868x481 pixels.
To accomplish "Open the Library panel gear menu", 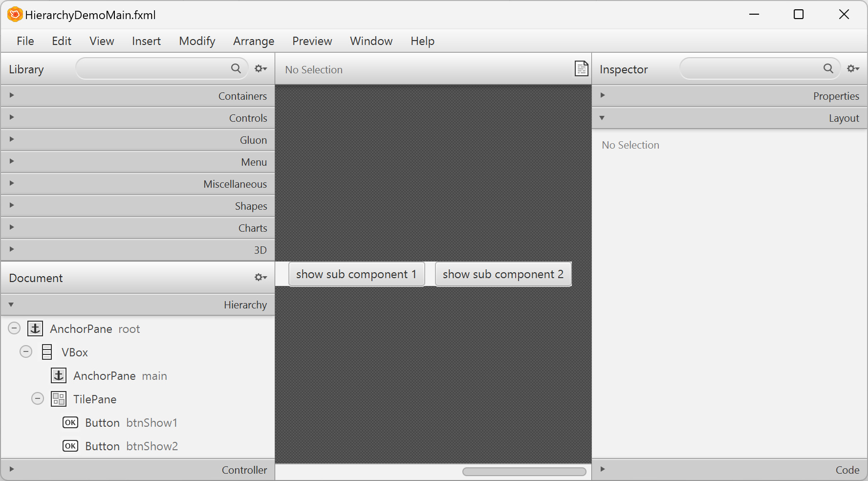I will [x=260, y=68].
